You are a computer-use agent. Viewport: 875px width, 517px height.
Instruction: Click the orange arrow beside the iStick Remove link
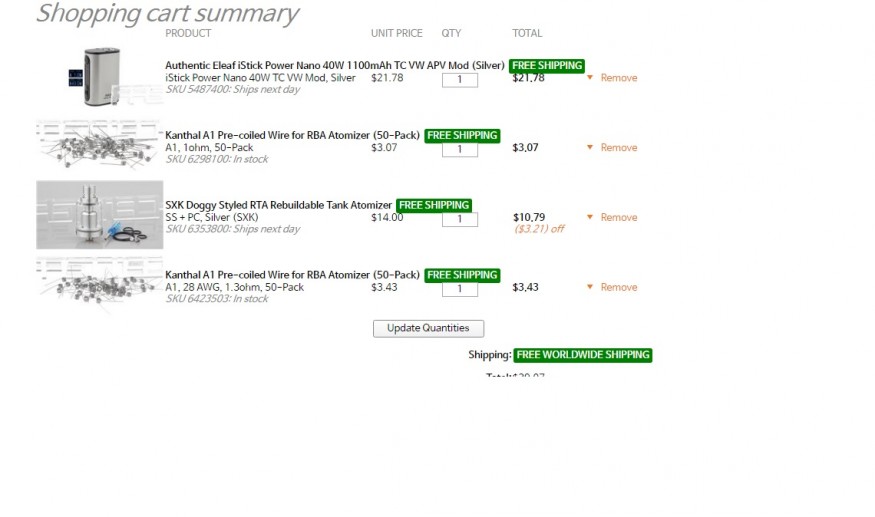point(590,78)
